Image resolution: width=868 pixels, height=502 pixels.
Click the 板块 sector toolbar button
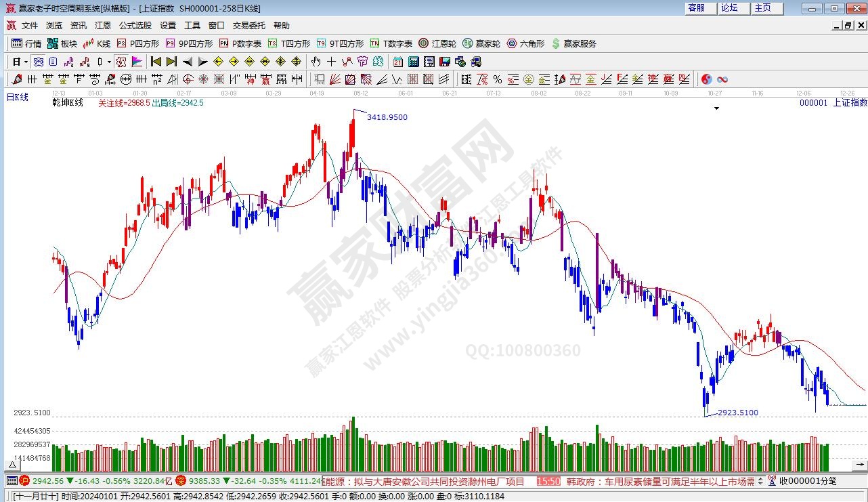coord(62,43)
